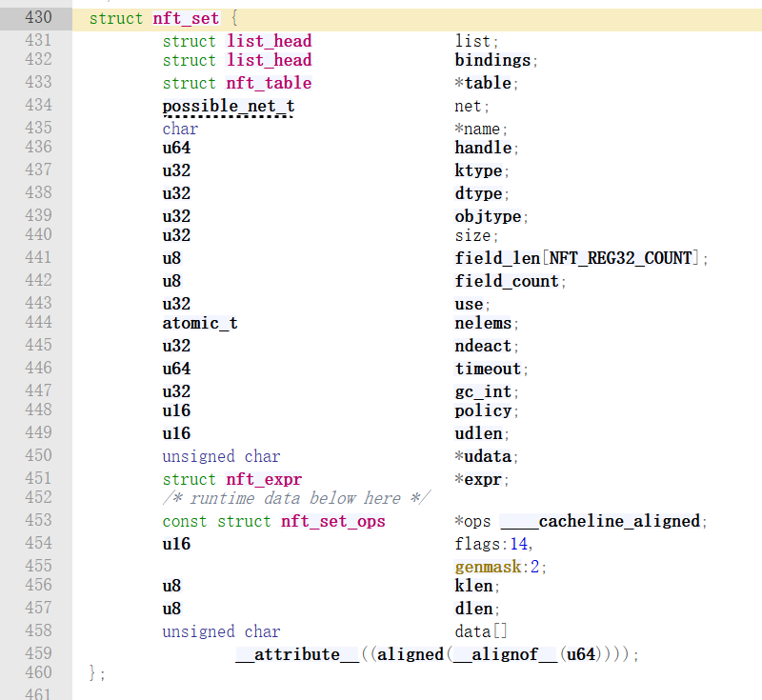Click the 'gc_int' member name
Screen dimensions: 762x700
483,392
